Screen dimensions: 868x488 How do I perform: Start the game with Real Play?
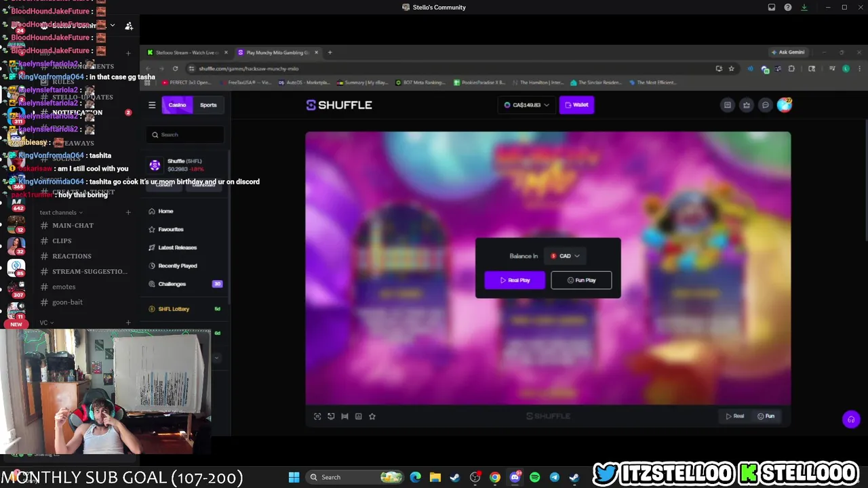(x=515, y=280)
